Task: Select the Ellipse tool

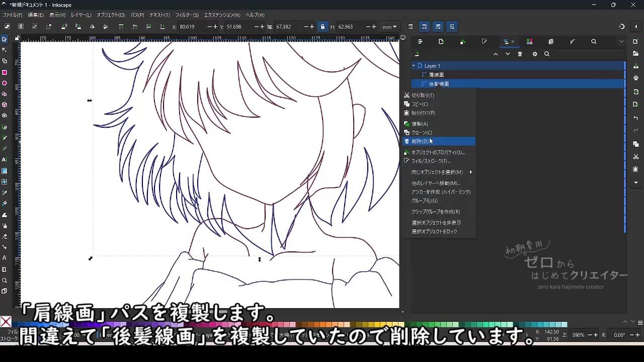Action: tap(5, 83)
